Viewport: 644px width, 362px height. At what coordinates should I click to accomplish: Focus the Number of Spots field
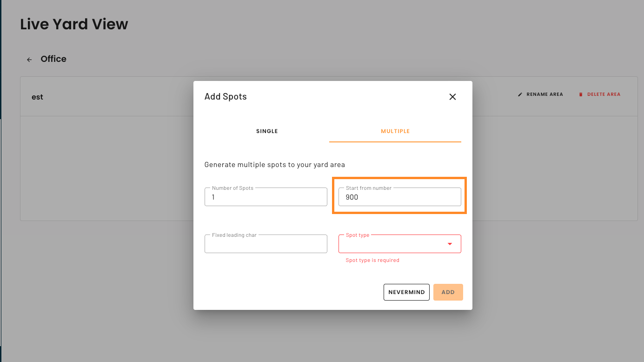coord(266,197)
